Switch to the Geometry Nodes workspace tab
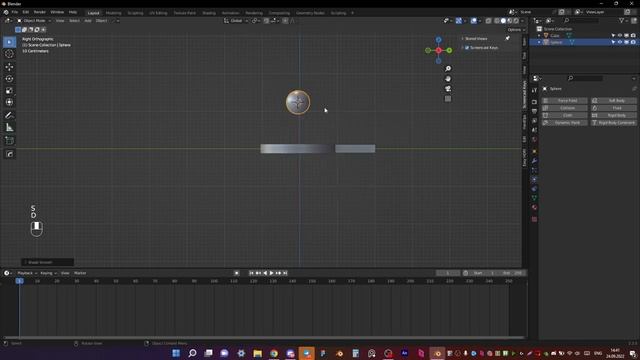 (310, 13)
